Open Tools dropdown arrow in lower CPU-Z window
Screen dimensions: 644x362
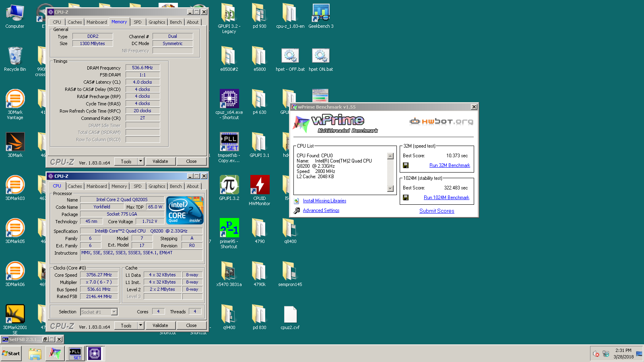(x=140, y=325)
